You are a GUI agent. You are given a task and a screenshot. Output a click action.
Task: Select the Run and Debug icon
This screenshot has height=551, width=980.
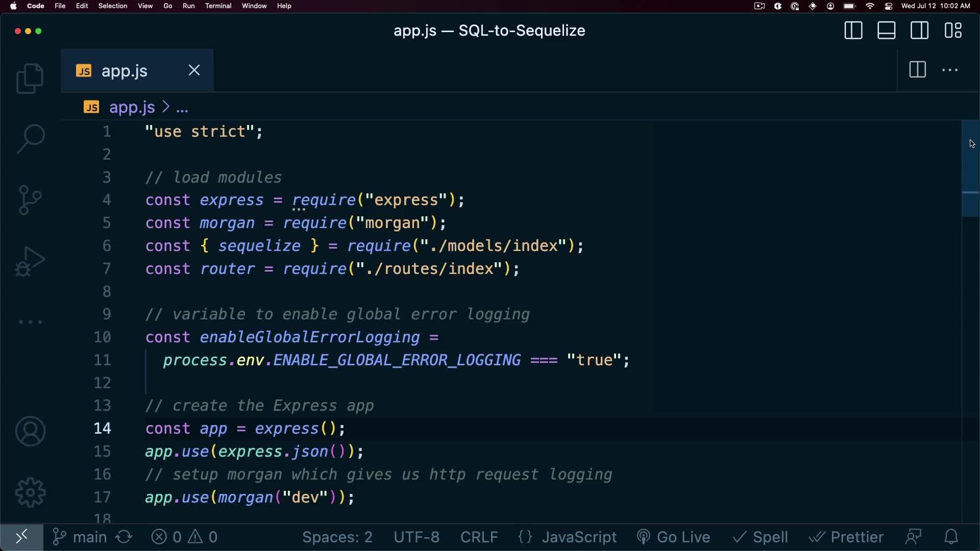tap(30, 261)
